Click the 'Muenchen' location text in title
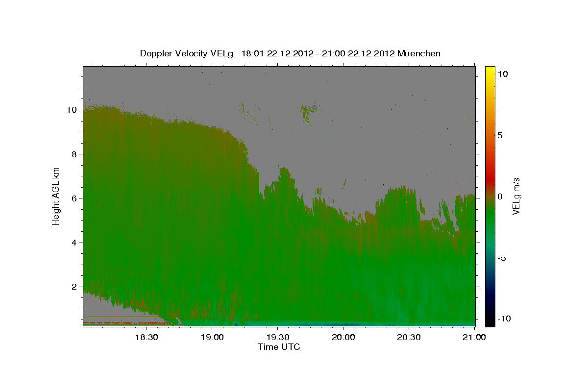Image resolution: width=588 pixels, height=392 pixels. click(x=419, y=53)
